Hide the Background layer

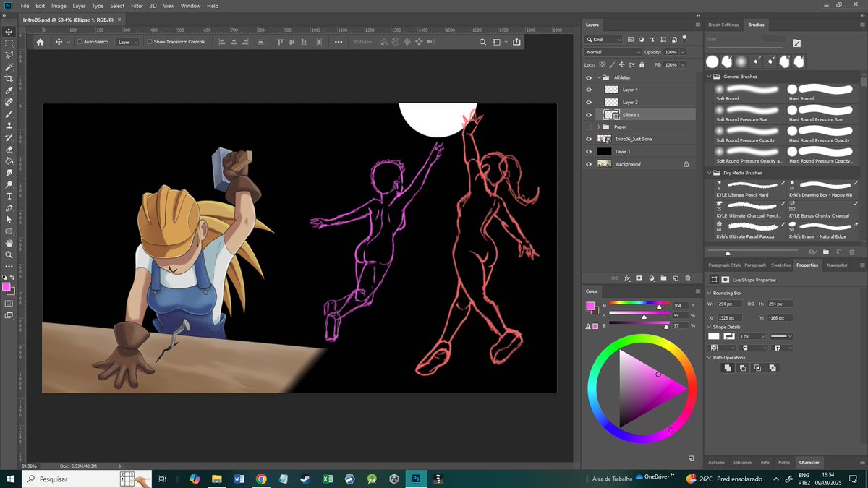click(x=588, y=163)
